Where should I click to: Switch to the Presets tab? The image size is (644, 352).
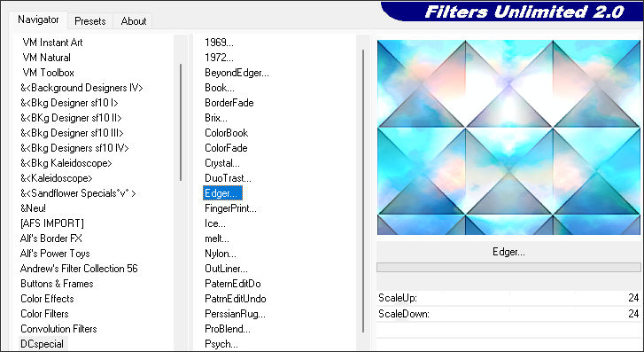pyautogui.click(x=90, y=21)
